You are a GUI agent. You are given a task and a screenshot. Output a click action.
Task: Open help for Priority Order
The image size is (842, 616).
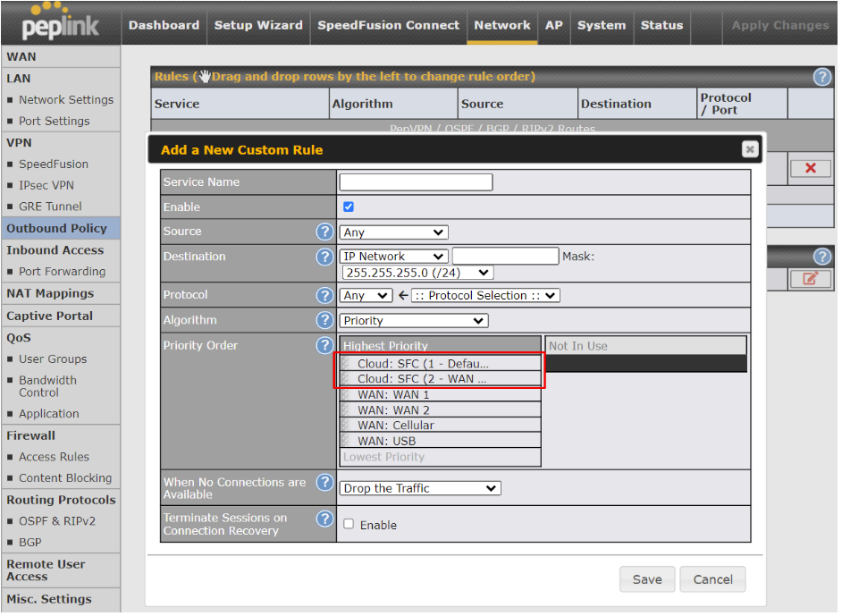tap(326, 346)
